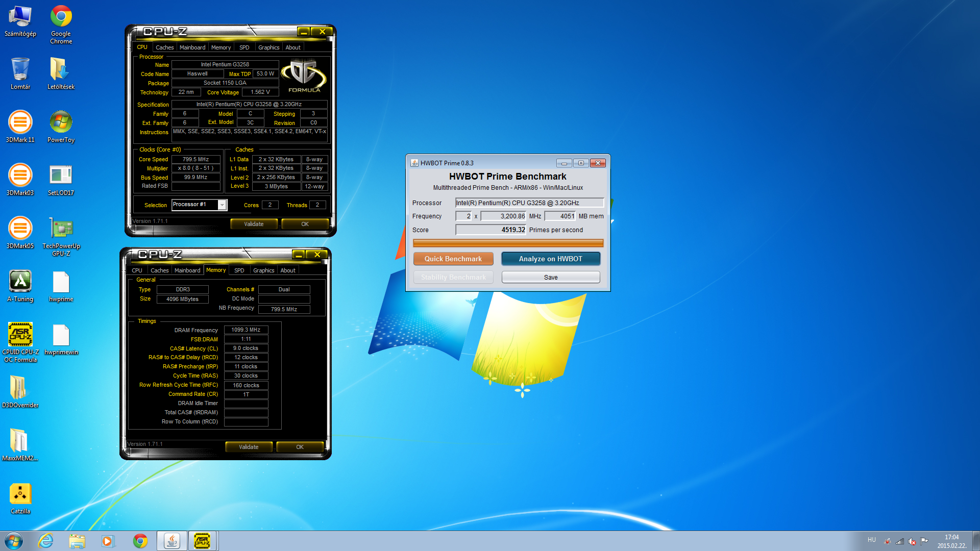Select the 3DMark03 desktop shortcut
This screenshot has width=980, height=551.
click(20, 180)
